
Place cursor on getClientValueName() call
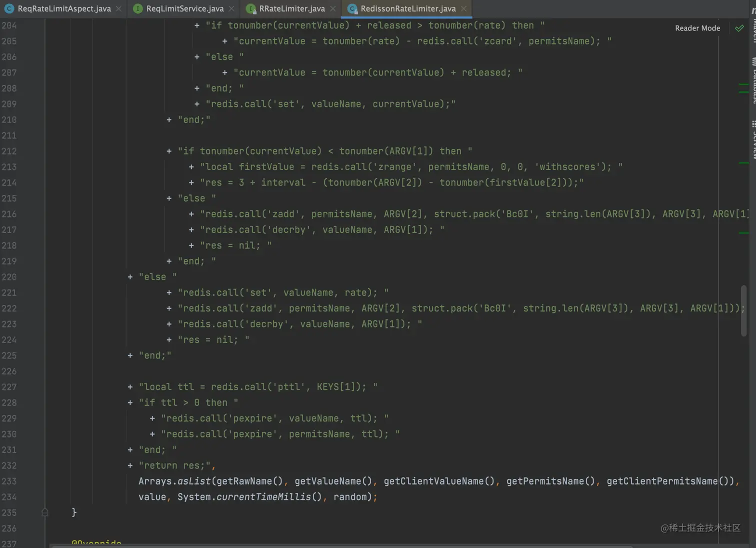pos(439,481)
